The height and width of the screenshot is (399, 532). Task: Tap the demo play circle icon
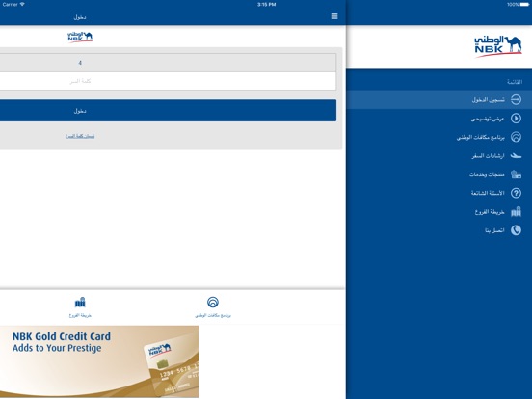516,119
